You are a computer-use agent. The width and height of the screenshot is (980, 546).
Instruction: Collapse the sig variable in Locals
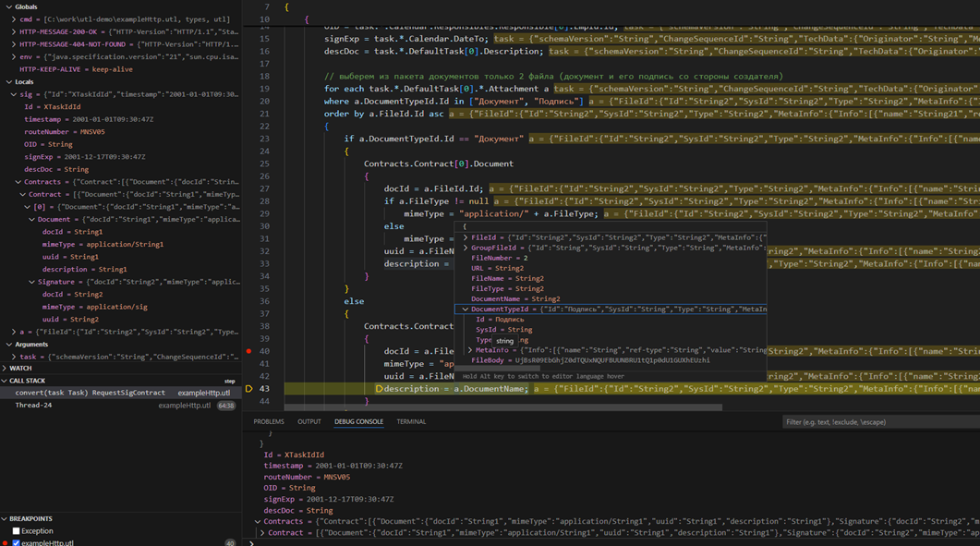[x=14, y=94]
